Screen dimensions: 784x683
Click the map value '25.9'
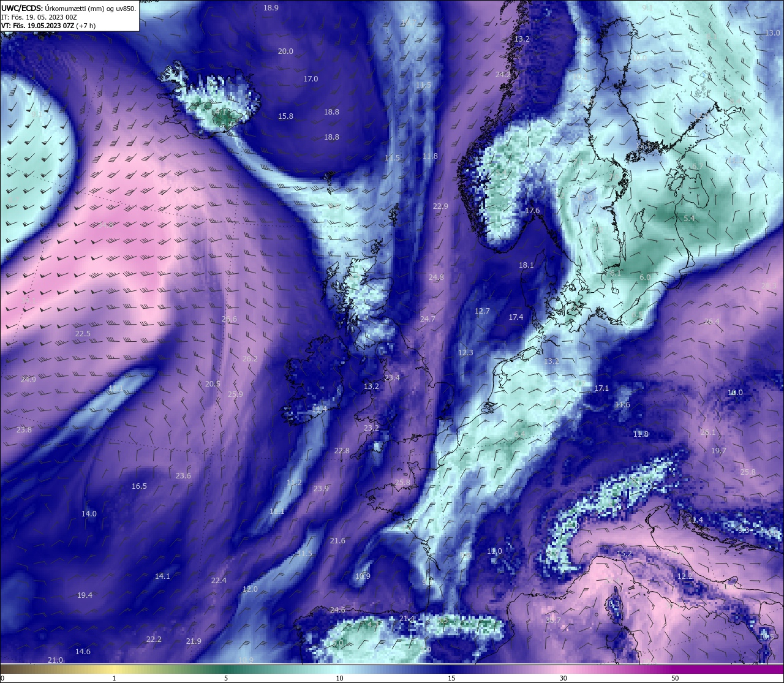(x=235, y=394)
